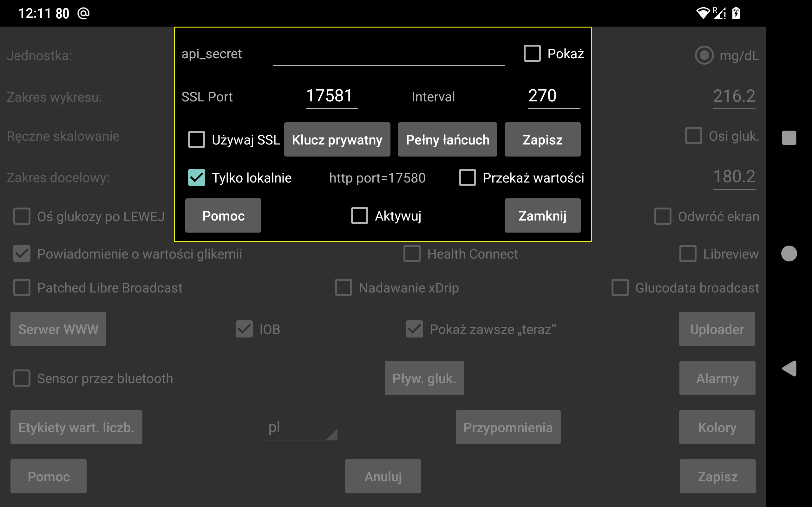This screenshot has width=812, height=507.
Task: Click the Pomoc help button in dialog
Action: click(224, 215)
